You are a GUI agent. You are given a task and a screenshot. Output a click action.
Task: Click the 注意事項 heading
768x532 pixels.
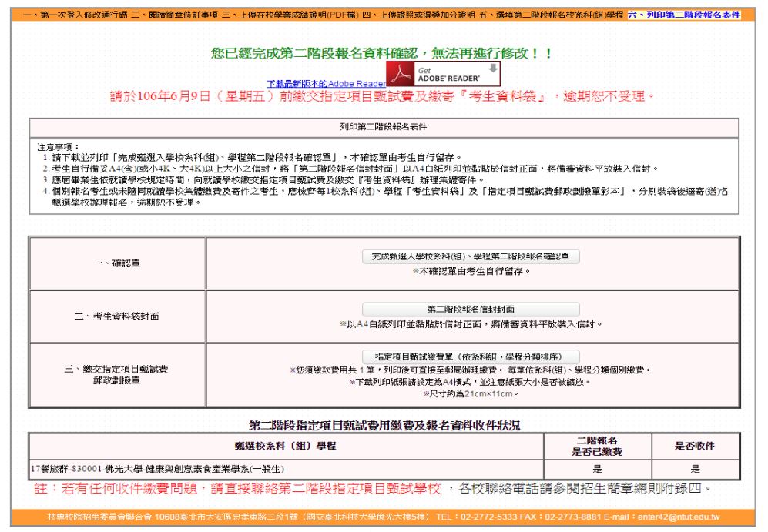pyautogui.click(x=59, y=147)
